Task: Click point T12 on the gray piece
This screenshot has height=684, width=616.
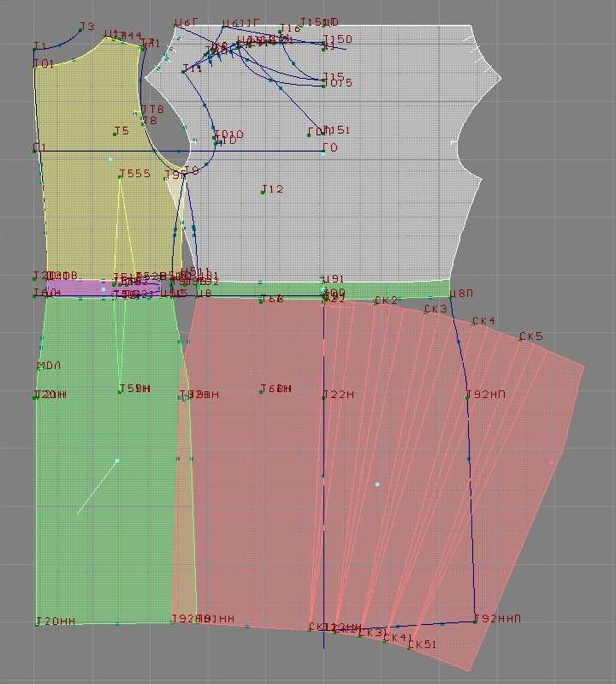Action: (264, 192)
